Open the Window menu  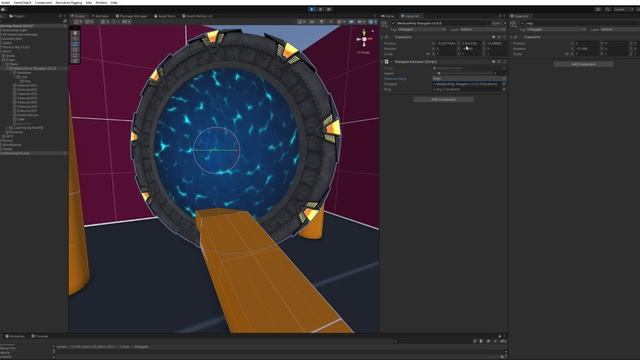[101, 2]
